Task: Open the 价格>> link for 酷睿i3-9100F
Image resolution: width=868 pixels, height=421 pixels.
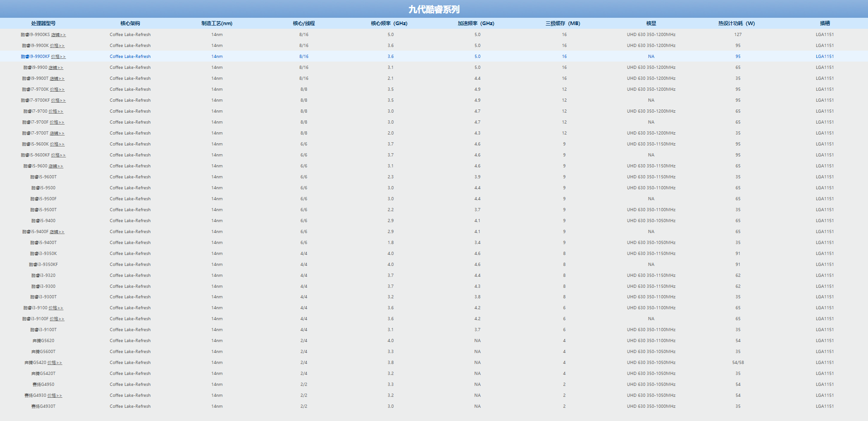Action: [57, 319]
